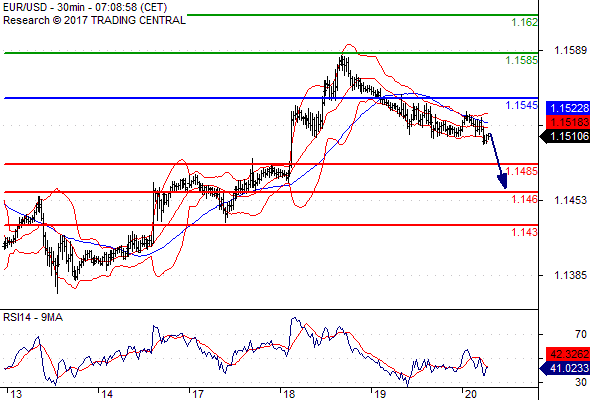
Task: Click the 1.1385 price axis value
Action: (570, 275)
